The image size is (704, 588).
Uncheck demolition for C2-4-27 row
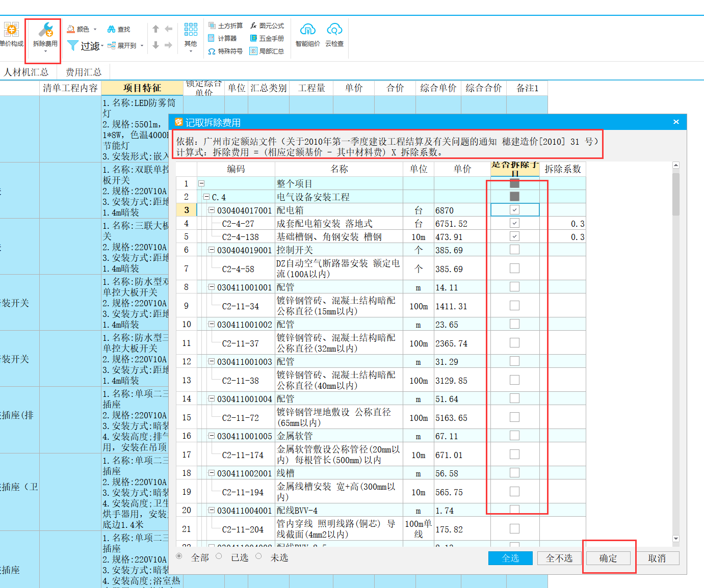point(515,223)
